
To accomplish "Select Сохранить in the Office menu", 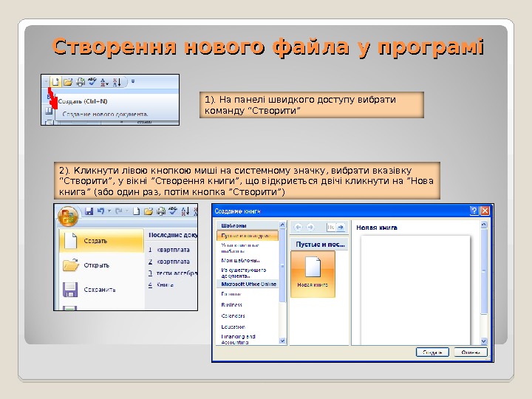I will [x=101, y=290].
